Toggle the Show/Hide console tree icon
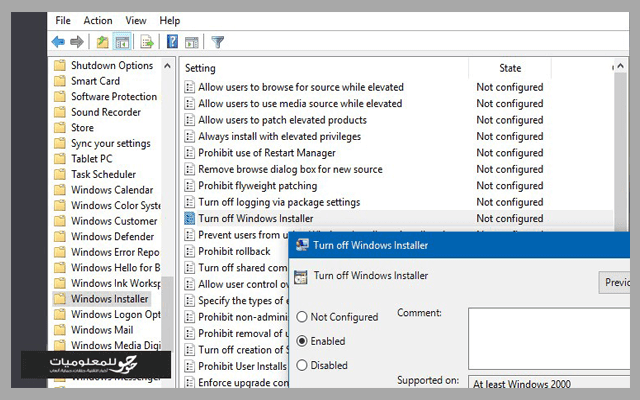 pyautogui.click(x=122, y=42)
